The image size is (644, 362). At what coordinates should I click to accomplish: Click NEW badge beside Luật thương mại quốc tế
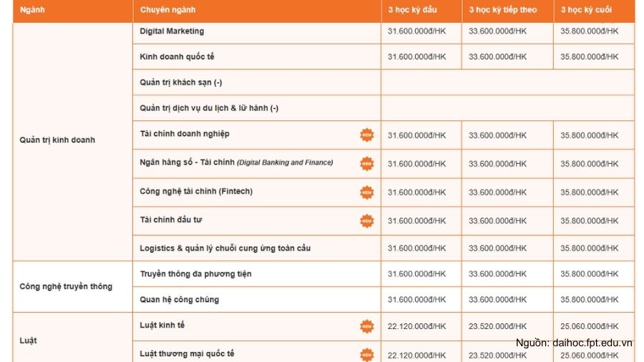pos(367,355)
